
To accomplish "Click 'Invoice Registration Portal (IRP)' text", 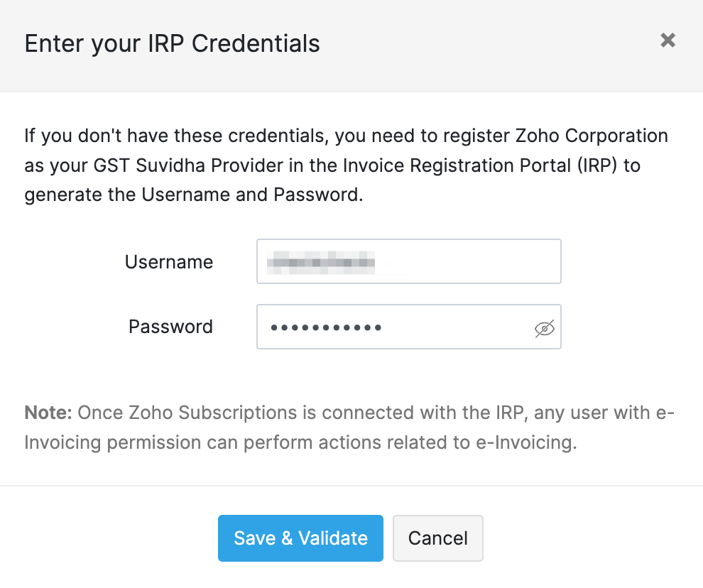I will (x=491, y=165).
